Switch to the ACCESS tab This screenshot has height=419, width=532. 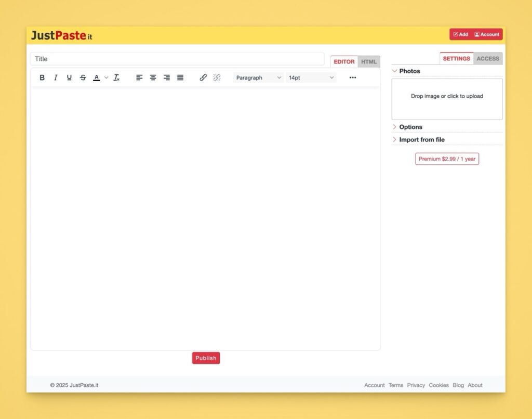click(x=488, y=59)
